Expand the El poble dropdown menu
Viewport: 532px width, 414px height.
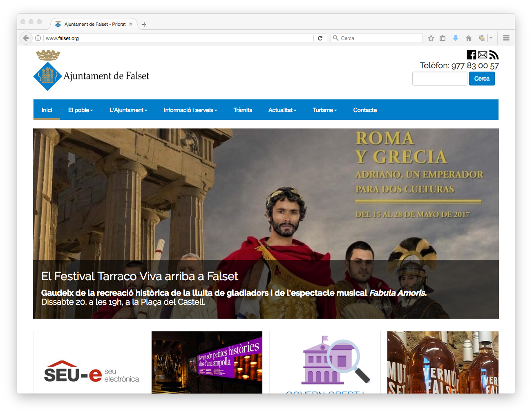pos(80,110)
